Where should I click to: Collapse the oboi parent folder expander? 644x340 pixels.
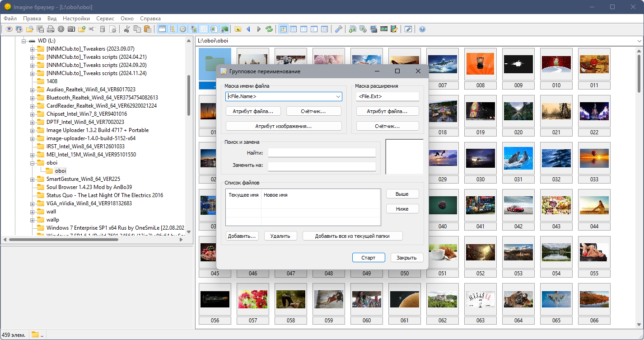click(32, 163)
